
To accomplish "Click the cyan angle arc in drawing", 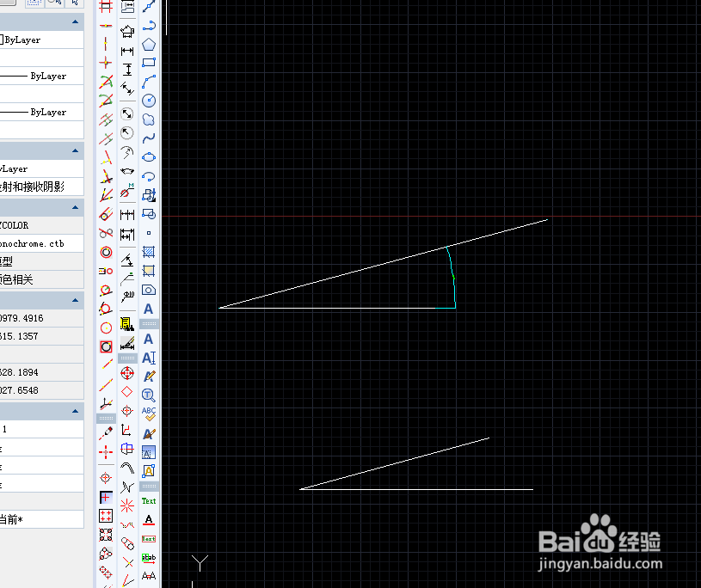I will 453,276.
